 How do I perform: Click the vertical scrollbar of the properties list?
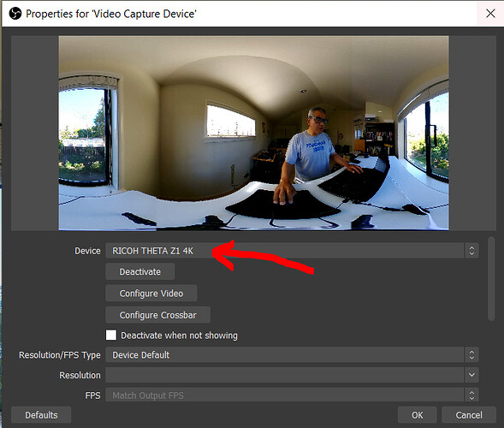491,278
